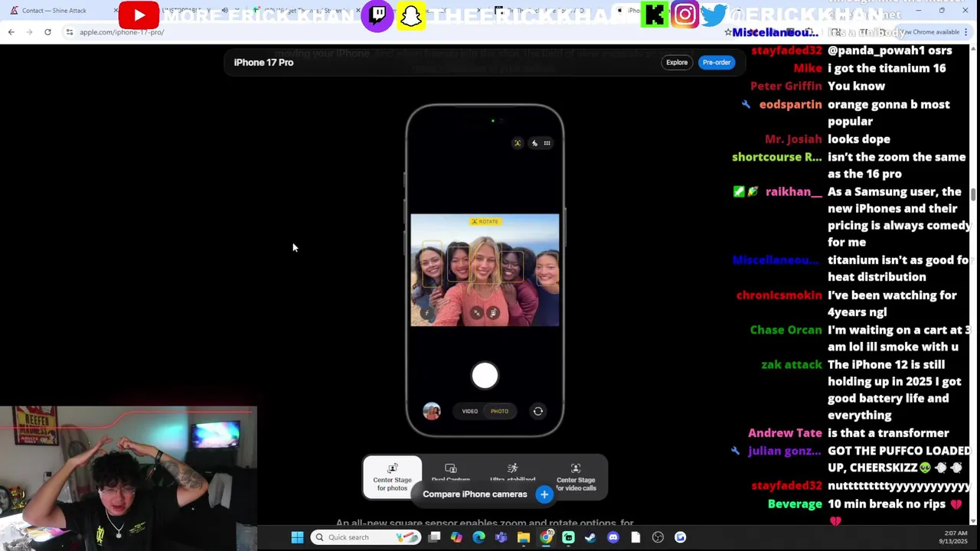
Task: Click the Chrome forward arrow
Action: click(29, 32)
